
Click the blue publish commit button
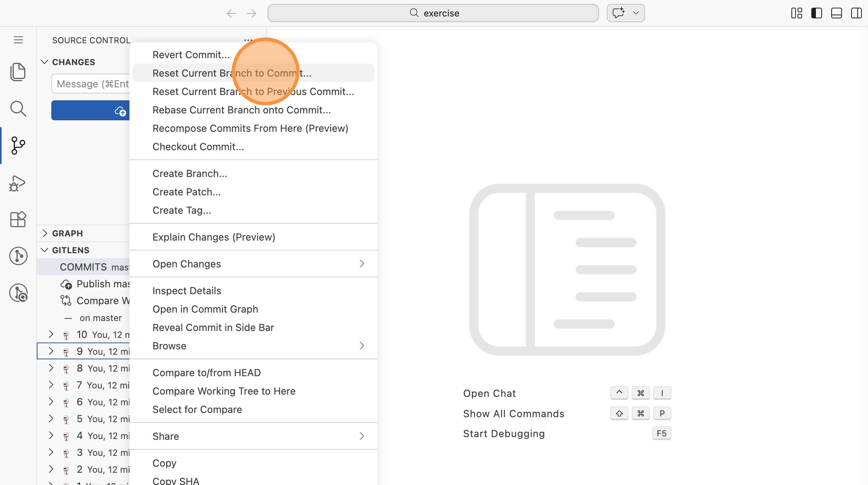[x=90, y=111]
